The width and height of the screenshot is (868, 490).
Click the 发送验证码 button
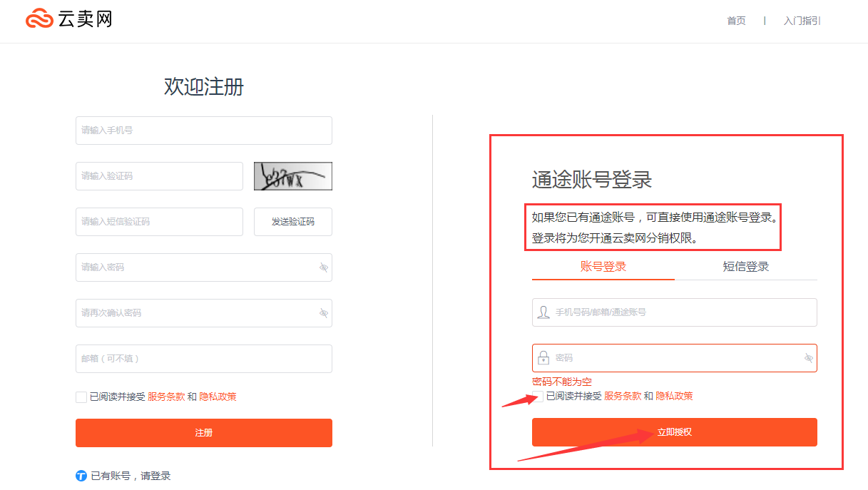tap(292, 222)
